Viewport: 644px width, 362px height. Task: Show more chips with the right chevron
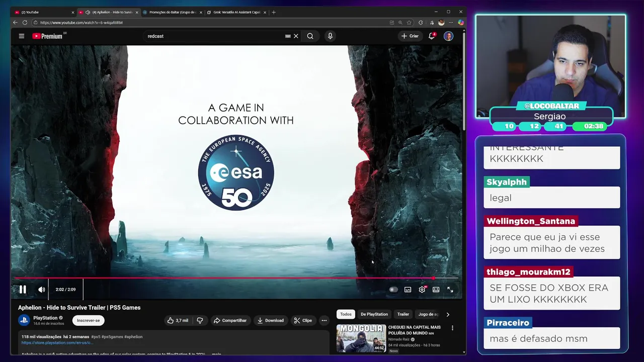[x=448, y=314]
